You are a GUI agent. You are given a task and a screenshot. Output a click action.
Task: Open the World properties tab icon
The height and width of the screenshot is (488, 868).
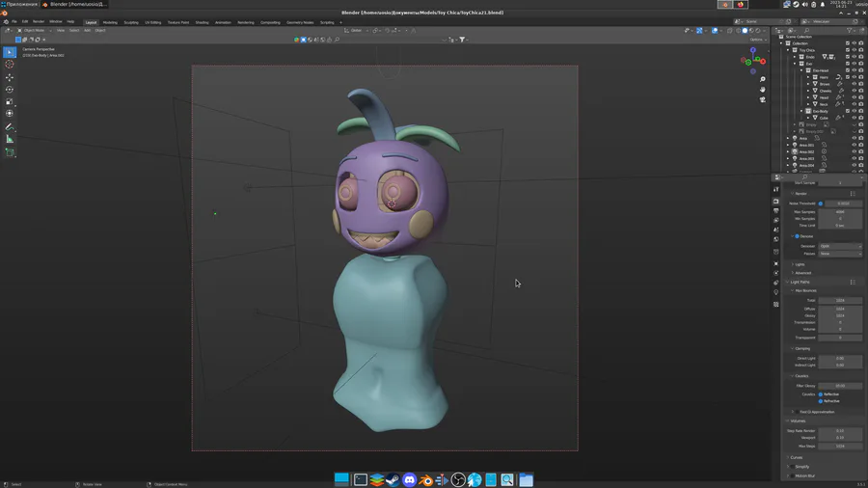[776, 239]
